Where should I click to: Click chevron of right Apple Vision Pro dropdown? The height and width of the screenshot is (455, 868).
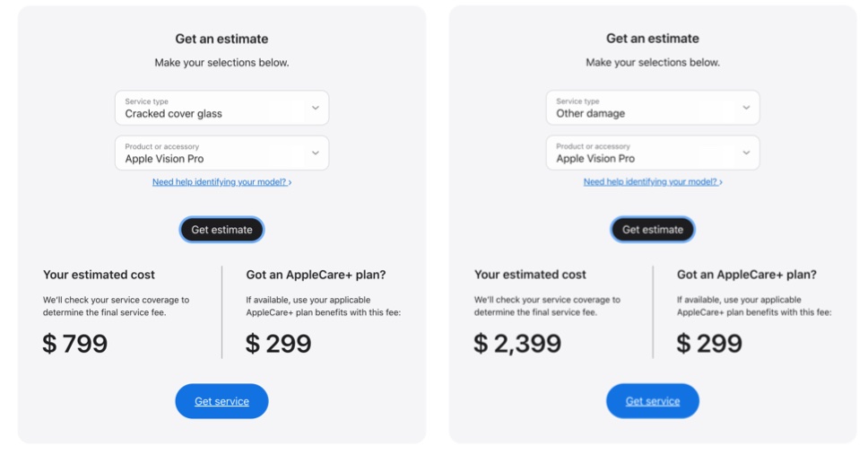pyautogui.click(x=746, y=153)
